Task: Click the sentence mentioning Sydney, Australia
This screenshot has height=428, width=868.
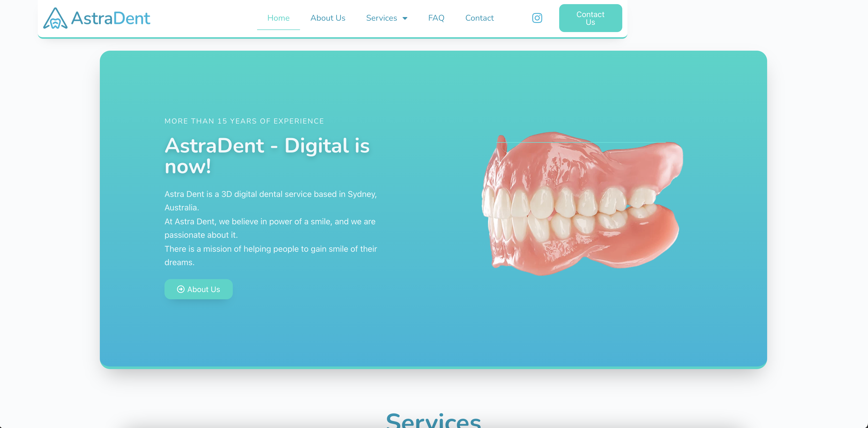Action: point(271,201)
